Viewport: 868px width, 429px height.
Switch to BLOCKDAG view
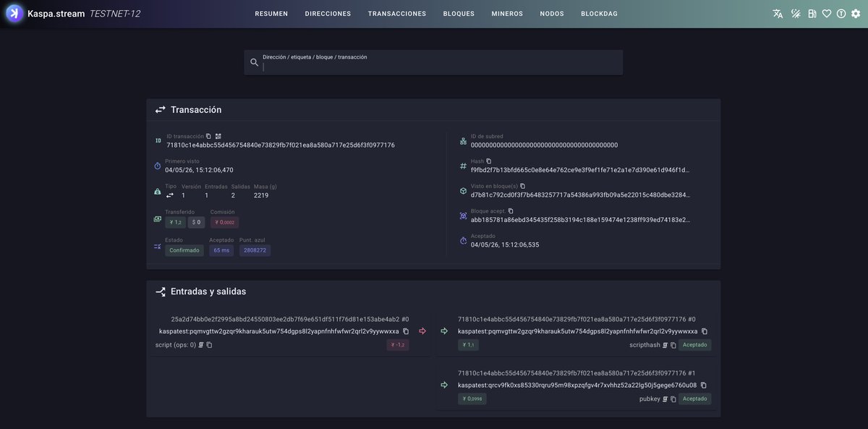click(x=600, y=14)
